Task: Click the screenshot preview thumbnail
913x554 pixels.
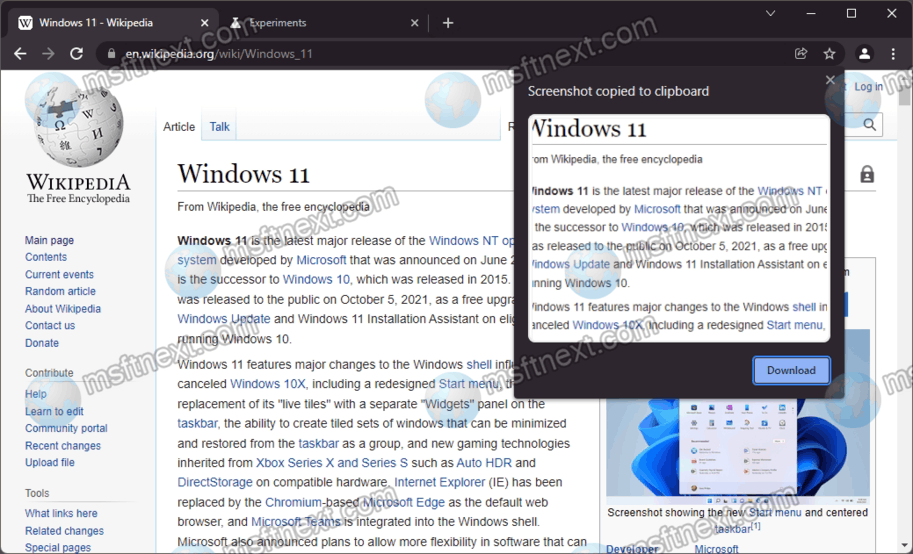Action: pos(679,228)
